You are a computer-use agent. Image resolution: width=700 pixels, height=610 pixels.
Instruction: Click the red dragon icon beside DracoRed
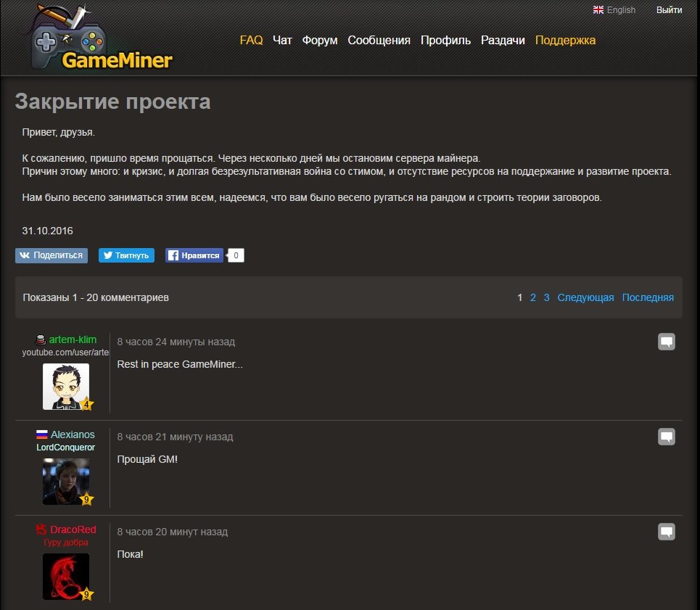pos(41,529)
